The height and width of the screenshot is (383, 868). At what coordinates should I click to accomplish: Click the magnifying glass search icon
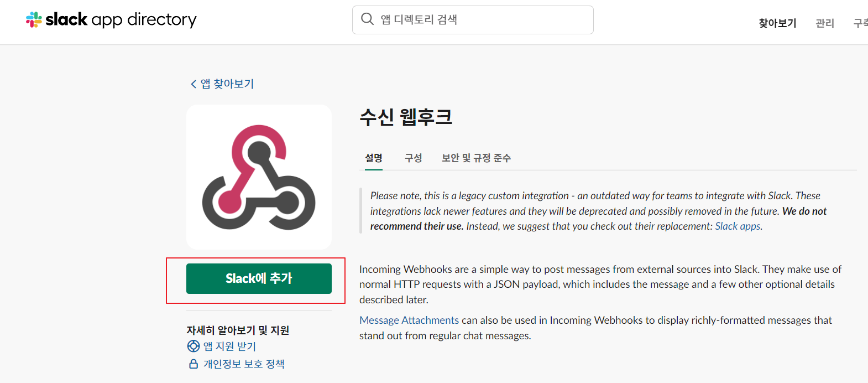(x=367, y=19)
